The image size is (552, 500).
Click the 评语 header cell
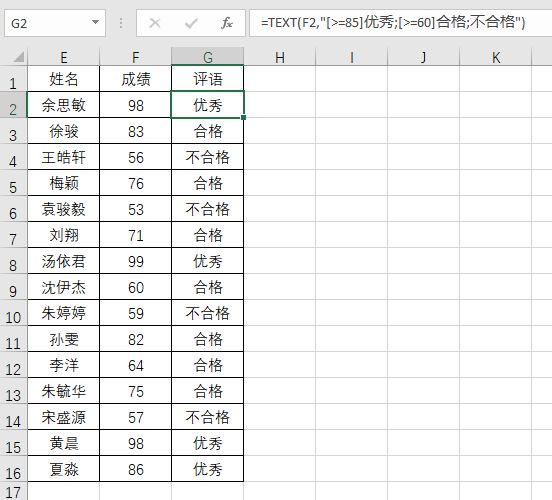click(x=208, y=79)
